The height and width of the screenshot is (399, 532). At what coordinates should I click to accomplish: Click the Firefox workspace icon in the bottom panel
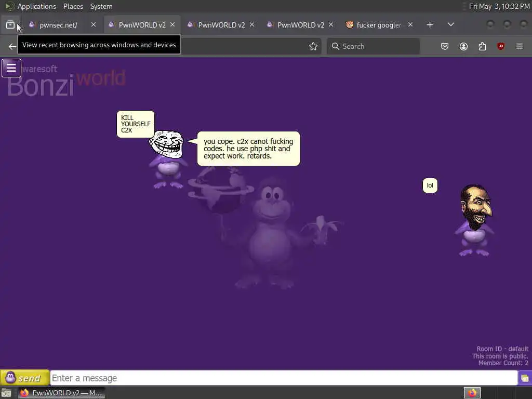pos(472,393)
